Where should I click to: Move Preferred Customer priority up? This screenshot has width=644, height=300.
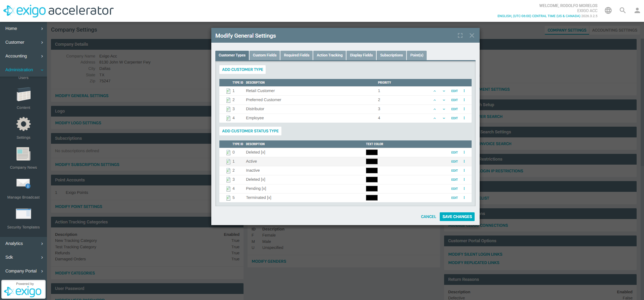(435, 100)
